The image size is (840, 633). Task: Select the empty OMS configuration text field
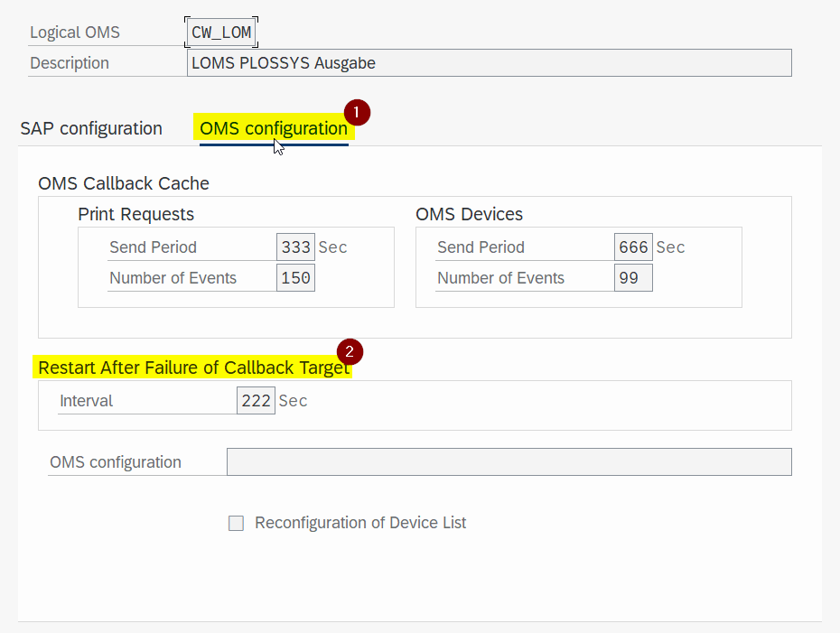(509, 461)
